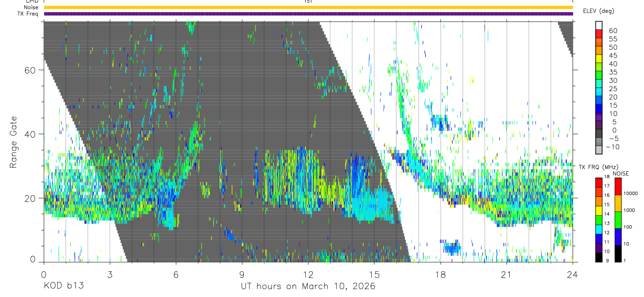Click the '60' label on ELEV colorbar
644x297 pixels.
tap(613, 31)
